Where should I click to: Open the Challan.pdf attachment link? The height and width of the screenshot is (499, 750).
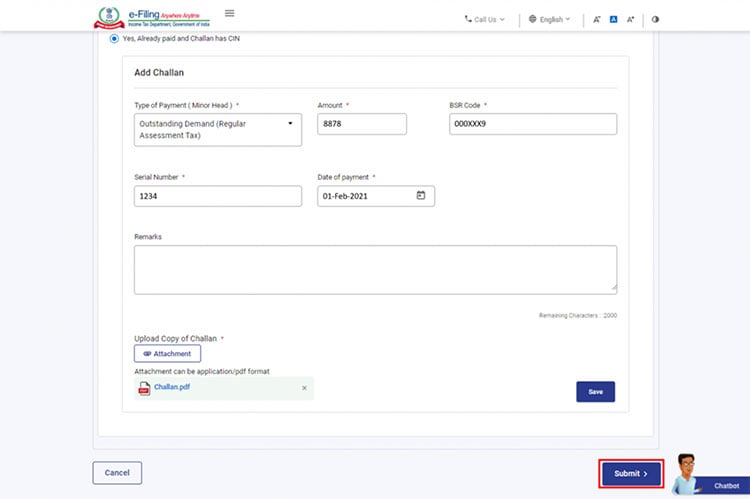[x=172, y=387]
